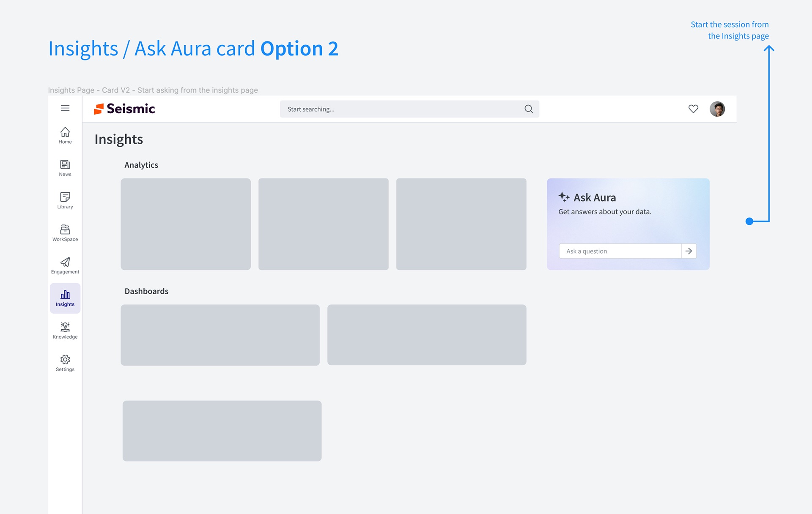Click the Ask a question field
This screenshot has width=812, height=514.
(x=620, y=251)
